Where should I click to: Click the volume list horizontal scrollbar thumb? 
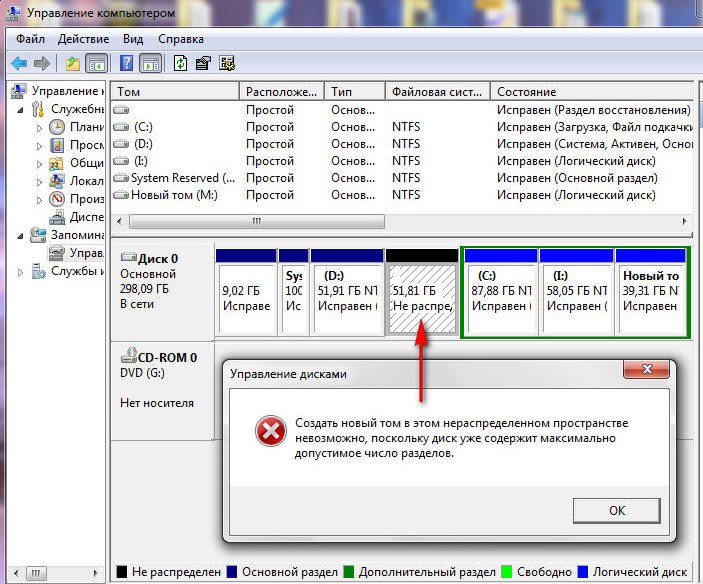click(256, 221)
